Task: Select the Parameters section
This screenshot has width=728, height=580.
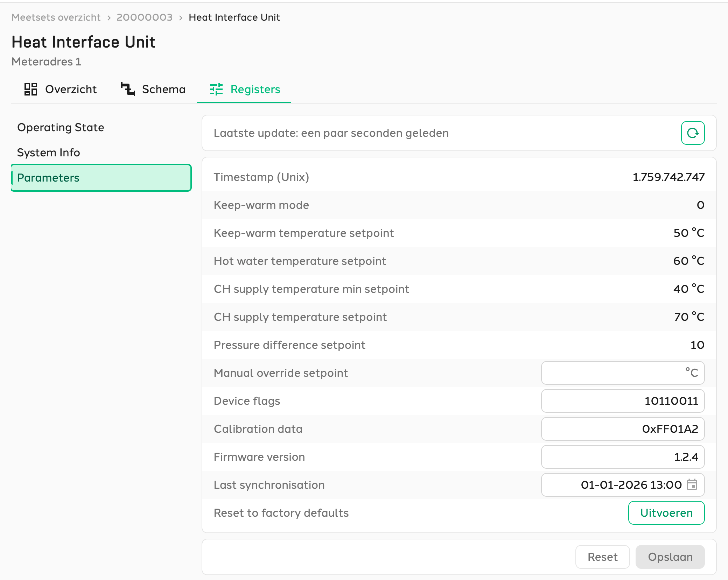Action: point(101,178)
